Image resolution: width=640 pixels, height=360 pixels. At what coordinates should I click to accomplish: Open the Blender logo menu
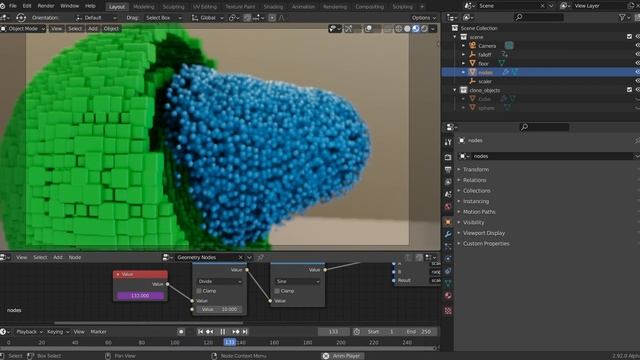pyautogui.click(x=2, y=6)
